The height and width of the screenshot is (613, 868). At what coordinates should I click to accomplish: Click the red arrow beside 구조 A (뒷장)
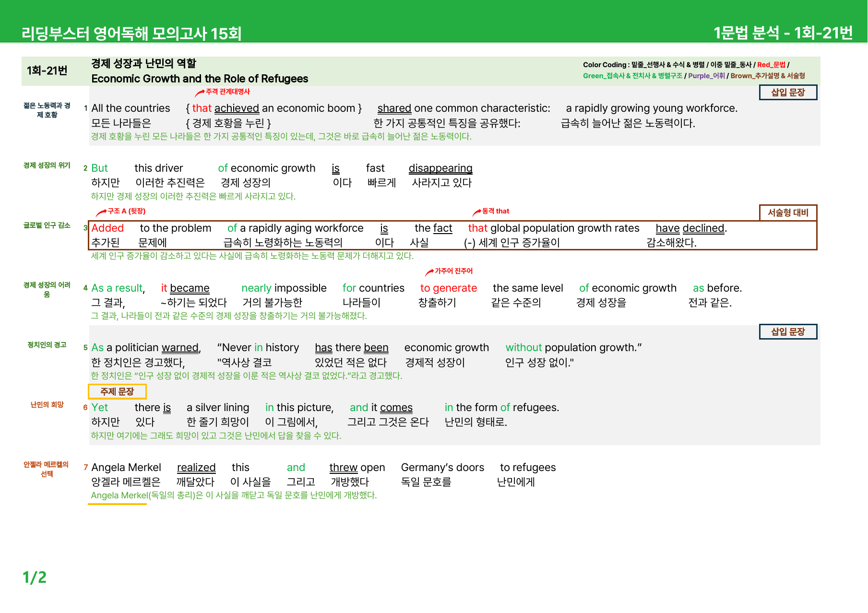point(101,212)
